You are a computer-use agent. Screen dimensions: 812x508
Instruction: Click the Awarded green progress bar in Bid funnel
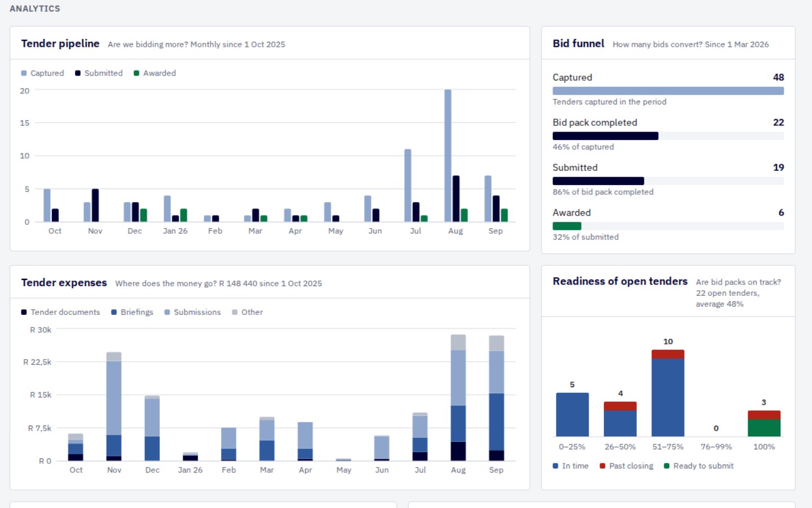(567, 226)
